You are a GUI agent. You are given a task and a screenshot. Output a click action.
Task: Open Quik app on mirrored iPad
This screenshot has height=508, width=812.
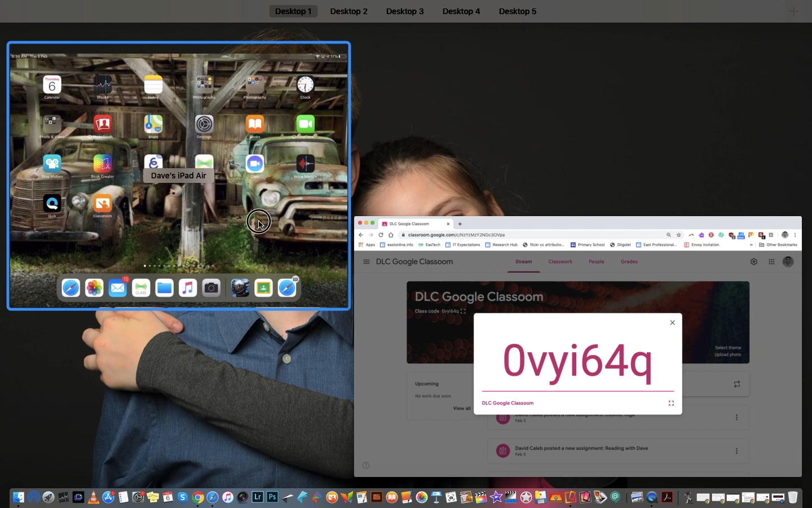click(x=52, y=203)
